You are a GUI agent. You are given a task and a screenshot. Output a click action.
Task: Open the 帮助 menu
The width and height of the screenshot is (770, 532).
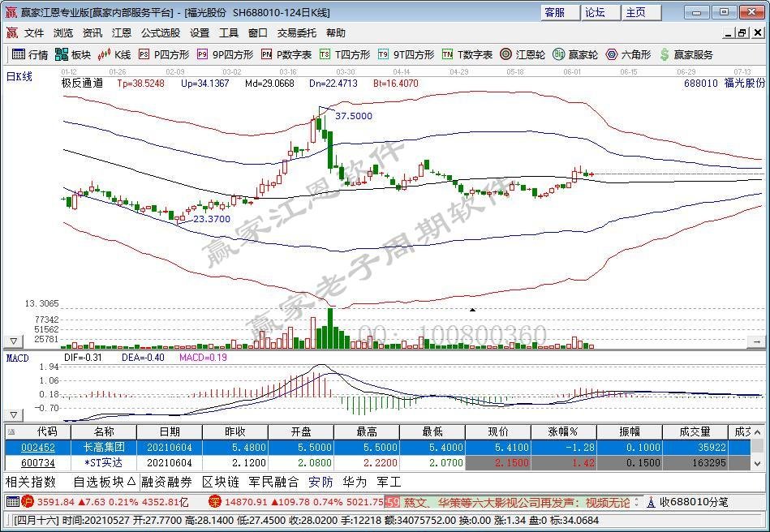[x=335, y=33]
